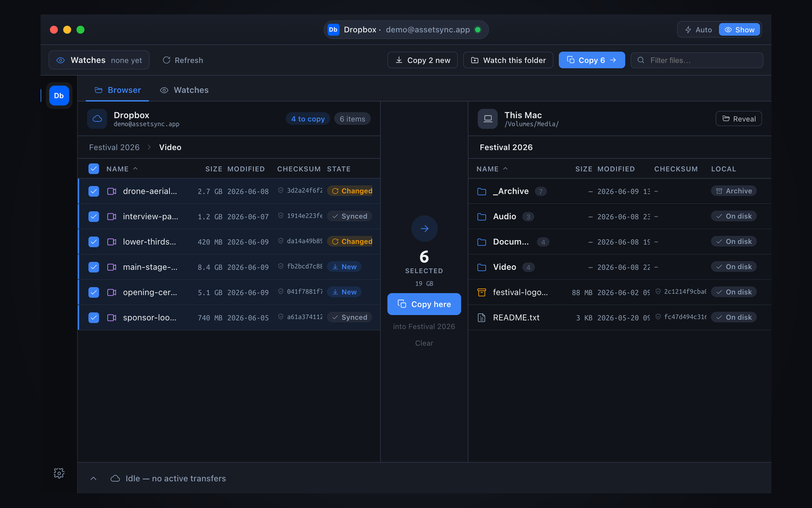Click Copy 2 new
The width and height of the screenshot is (812, 508).
423,60
